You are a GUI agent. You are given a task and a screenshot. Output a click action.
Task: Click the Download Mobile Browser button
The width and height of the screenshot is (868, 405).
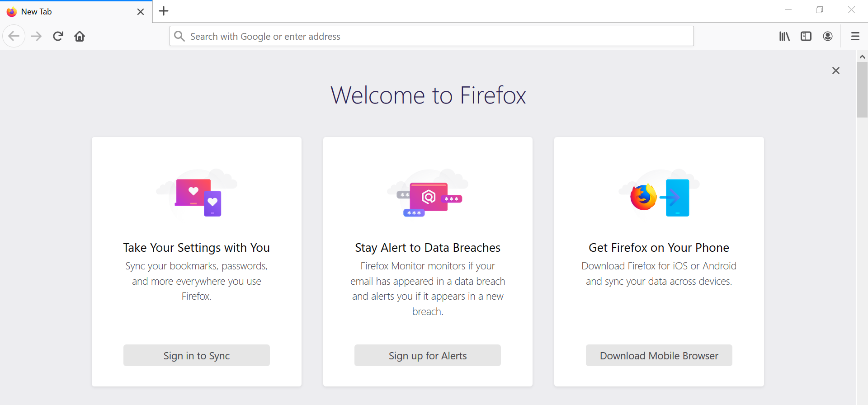tap(659, 356)
